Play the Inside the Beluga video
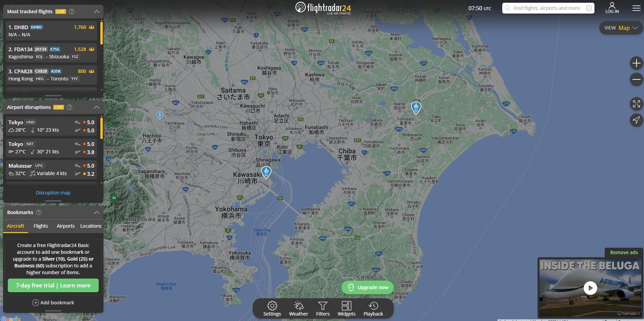 [x=590, y=288]
